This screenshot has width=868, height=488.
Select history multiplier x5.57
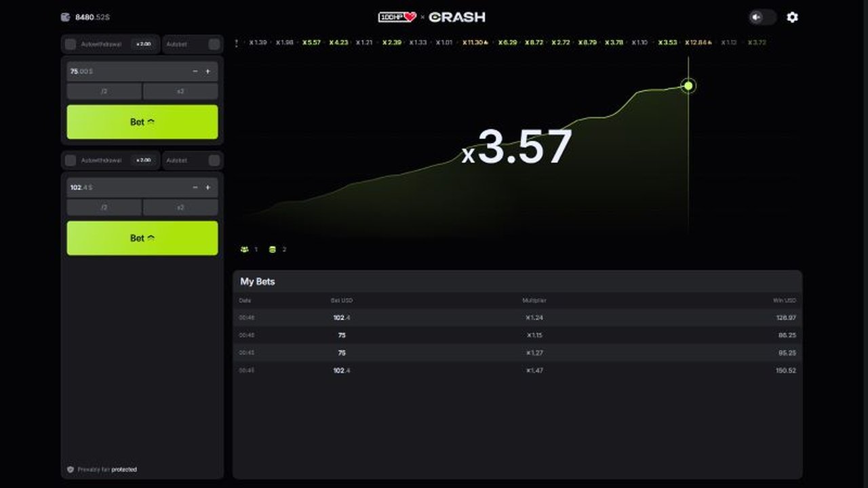(x=311, y=43)
